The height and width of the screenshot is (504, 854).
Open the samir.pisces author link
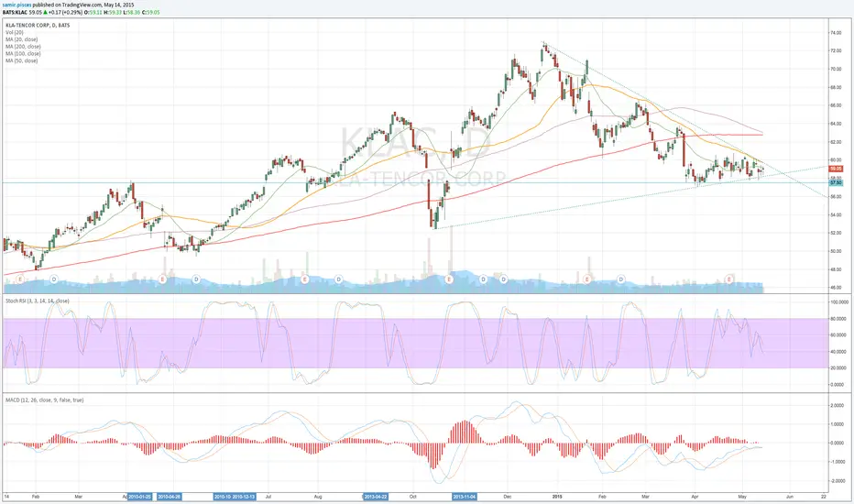pos(16,5)
